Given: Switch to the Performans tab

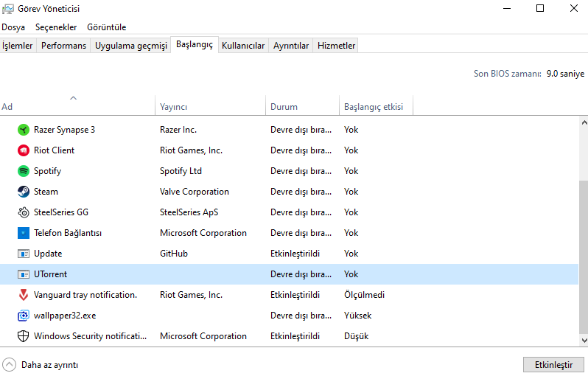Looking at the screenshot, I should 63,46.
